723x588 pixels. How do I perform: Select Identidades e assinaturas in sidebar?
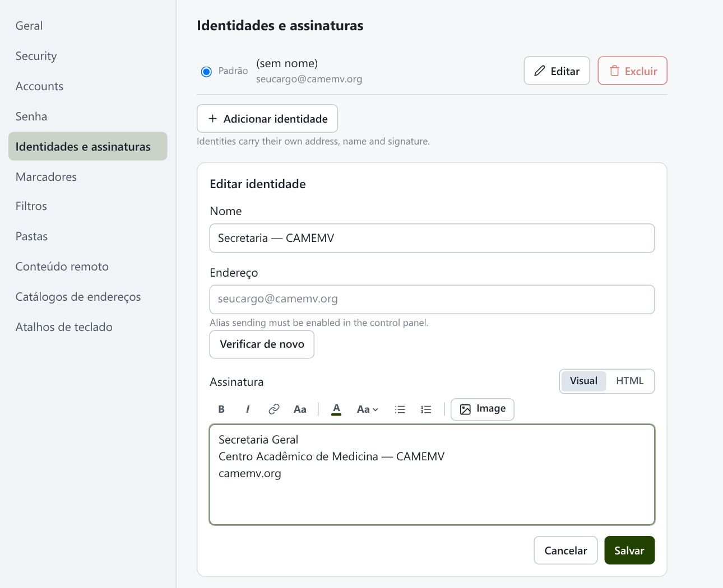(88, 146)
